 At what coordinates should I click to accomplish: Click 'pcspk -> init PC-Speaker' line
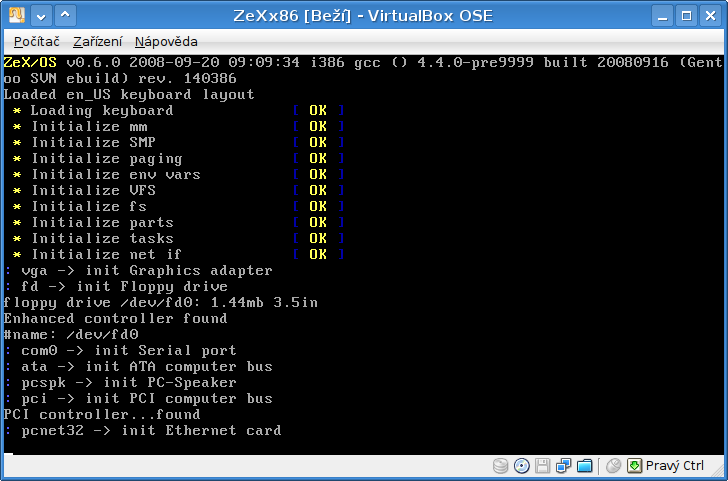[120, 383]
